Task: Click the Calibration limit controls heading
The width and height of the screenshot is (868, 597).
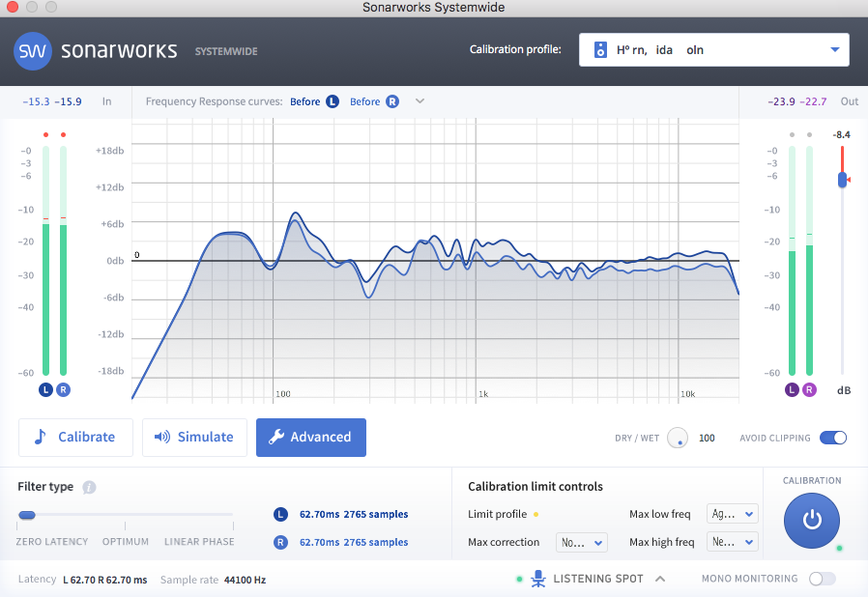Action: [x=535, y=486]
